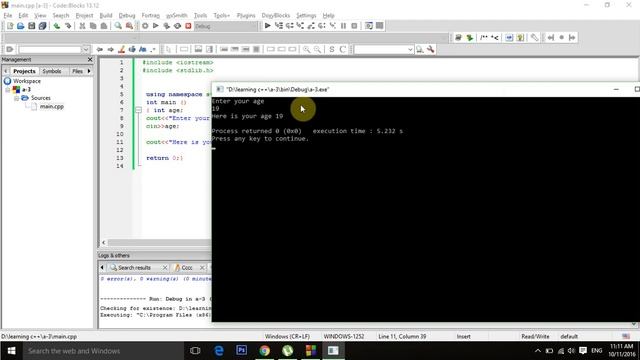Open Find with the magnifier icon
This screenshot has width=640, height=360.
[x=118, y=26]
